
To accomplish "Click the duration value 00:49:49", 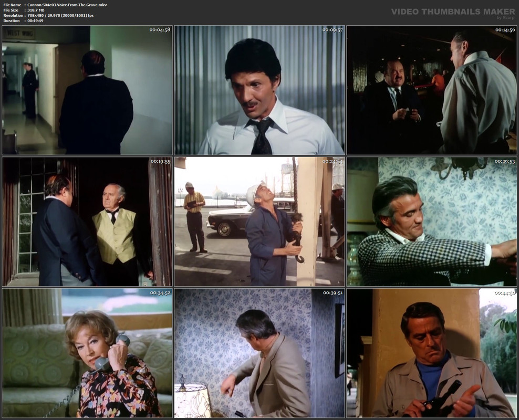I will tap(35, 21).
